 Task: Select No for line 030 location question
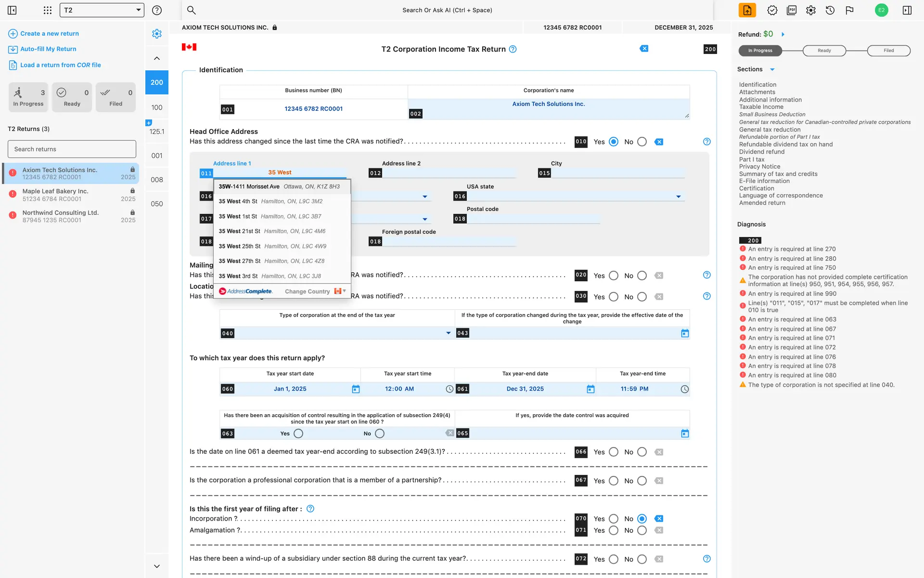pos(642,297)
